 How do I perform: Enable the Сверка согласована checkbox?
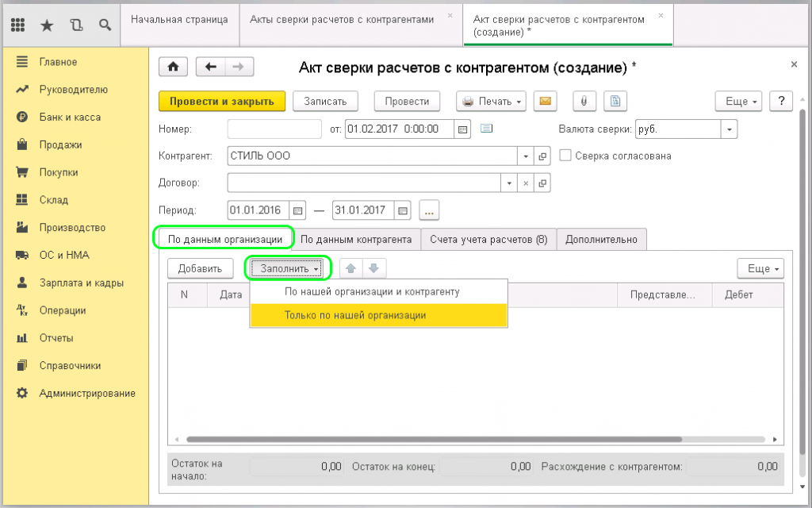click(x=565, y=156)
